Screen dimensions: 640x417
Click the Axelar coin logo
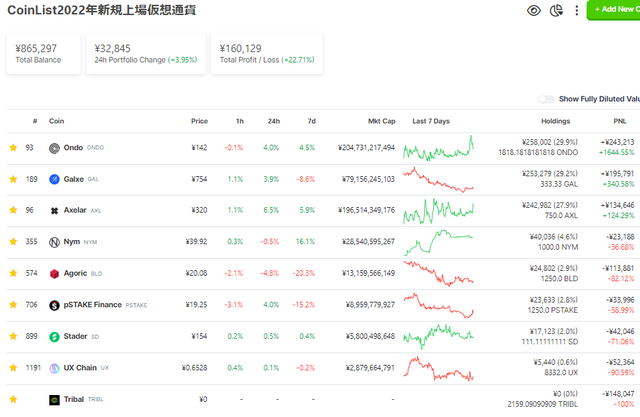tap(54, 211)
